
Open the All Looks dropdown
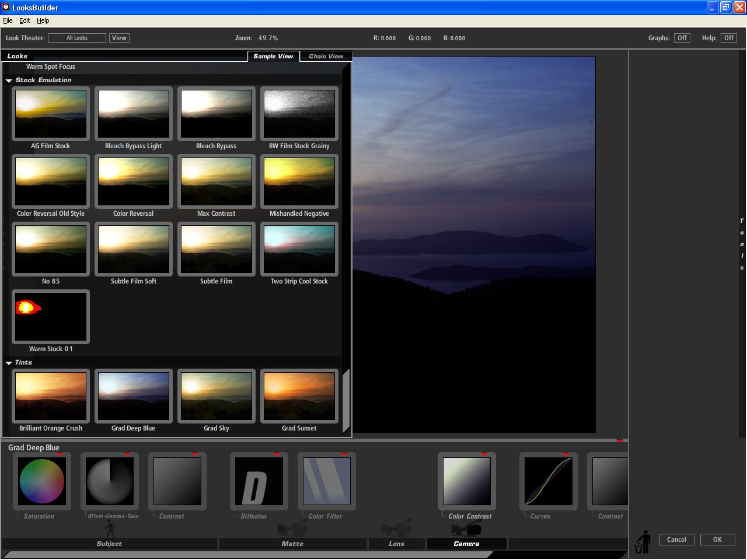(76, 37)
